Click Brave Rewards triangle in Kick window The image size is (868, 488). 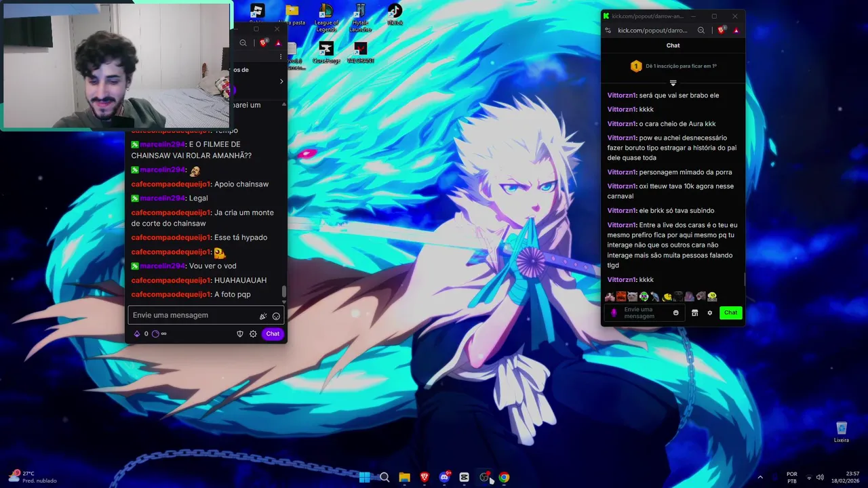click(736, 30)
